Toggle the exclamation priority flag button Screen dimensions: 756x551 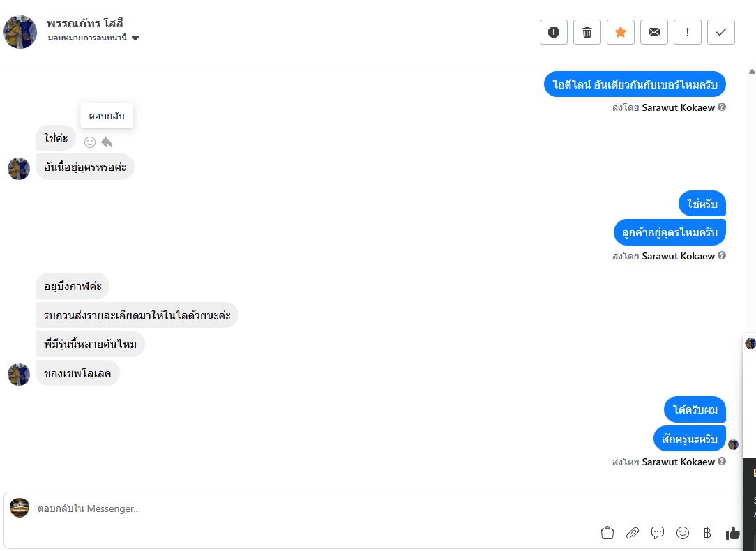tap(688, 32)
